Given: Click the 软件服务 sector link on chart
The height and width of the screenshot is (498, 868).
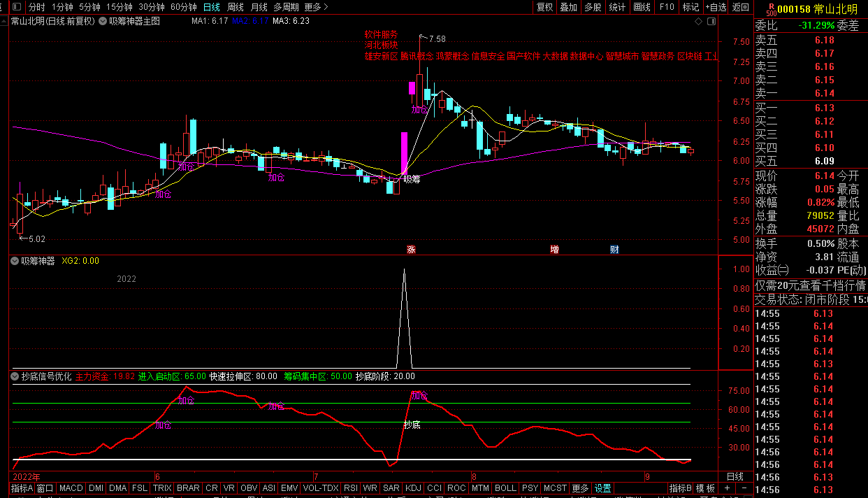Looking at the screenshot, I should click(x=380, y=34).
